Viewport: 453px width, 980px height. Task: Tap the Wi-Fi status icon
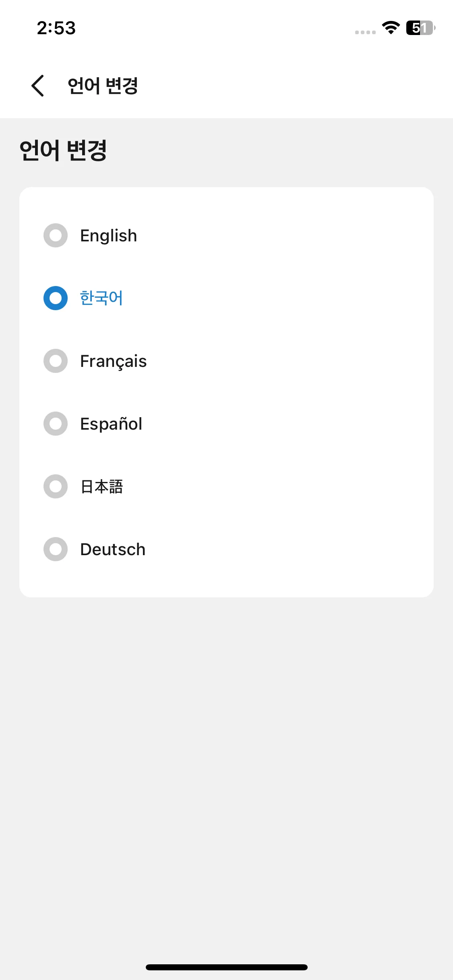pos(391,28)
